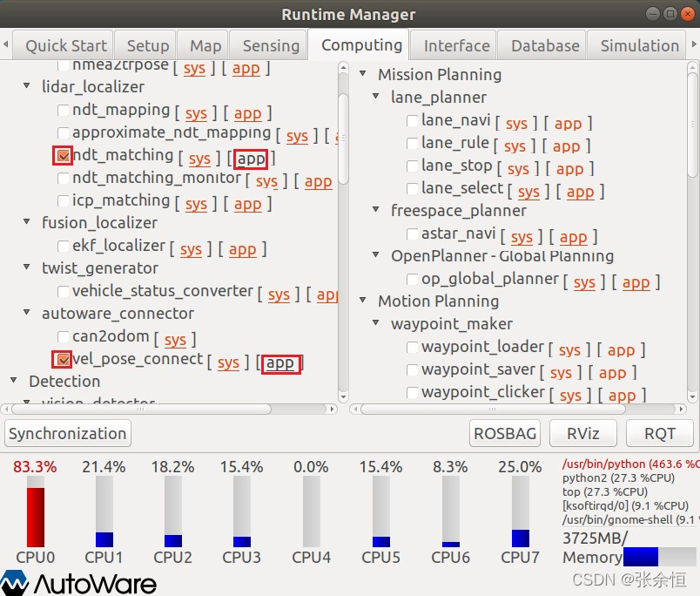The image size is (700, 596).
Task: Enable vehicle_status_converter checkbox
Action: (63, 292)
